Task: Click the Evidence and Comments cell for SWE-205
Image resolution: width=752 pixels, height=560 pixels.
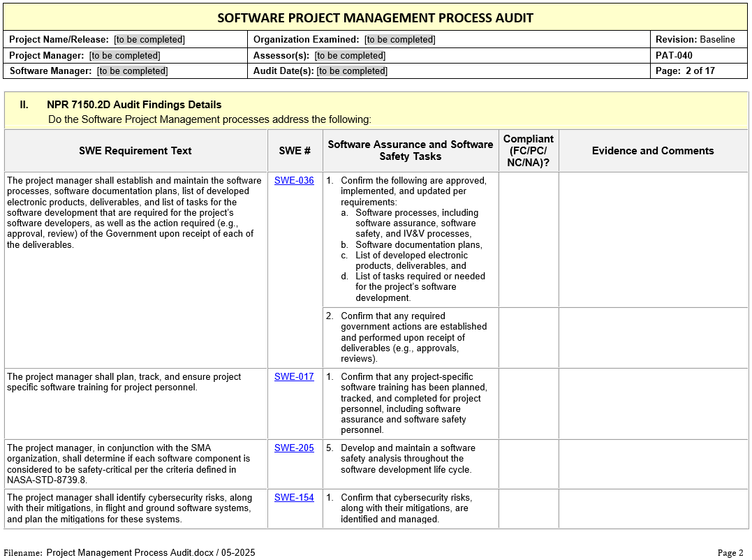Action: pyautogui.click(x=653, y=464)
